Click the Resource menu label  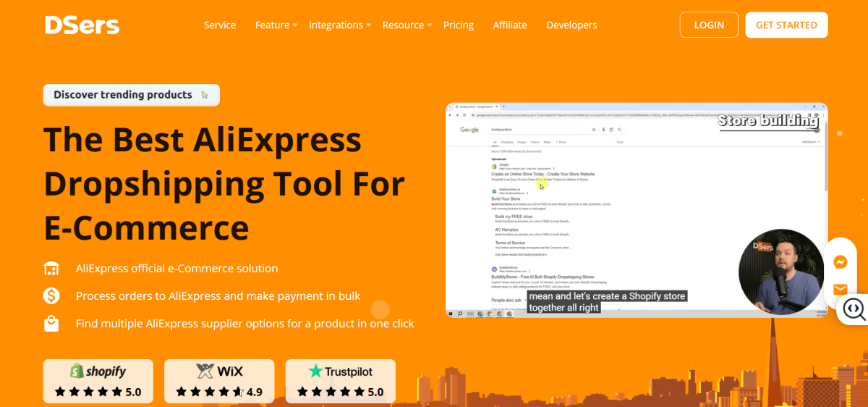[403, 25]
